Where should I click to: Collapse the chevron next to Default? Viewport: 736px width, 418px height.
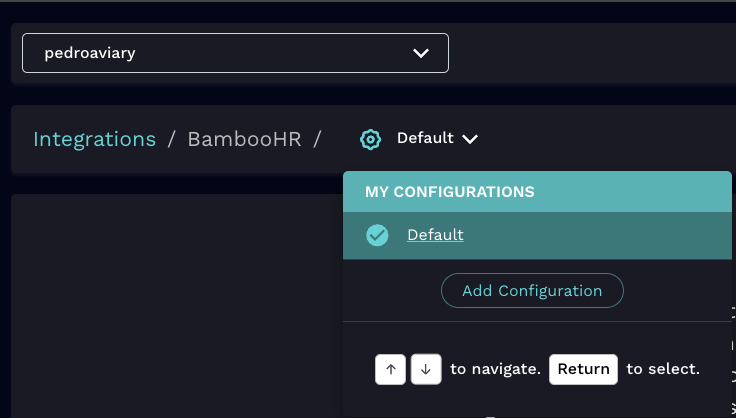[x=470, y=139]
